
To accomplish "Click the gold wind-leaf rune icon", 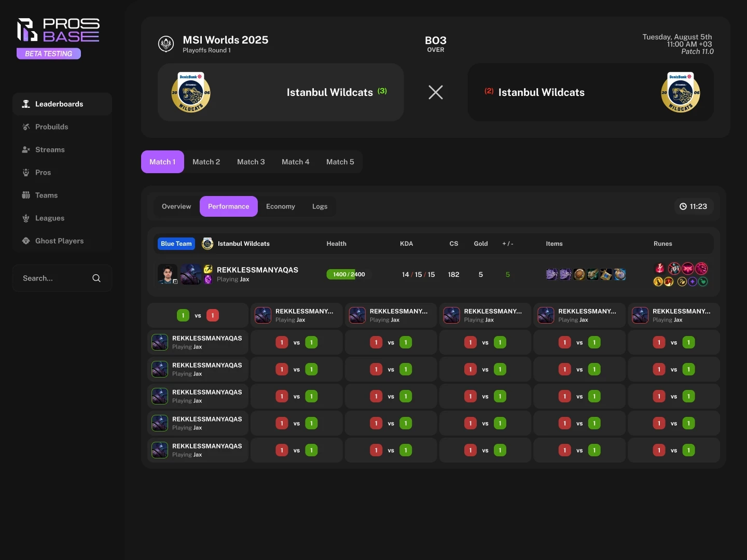I will click(x=682, y=282).
